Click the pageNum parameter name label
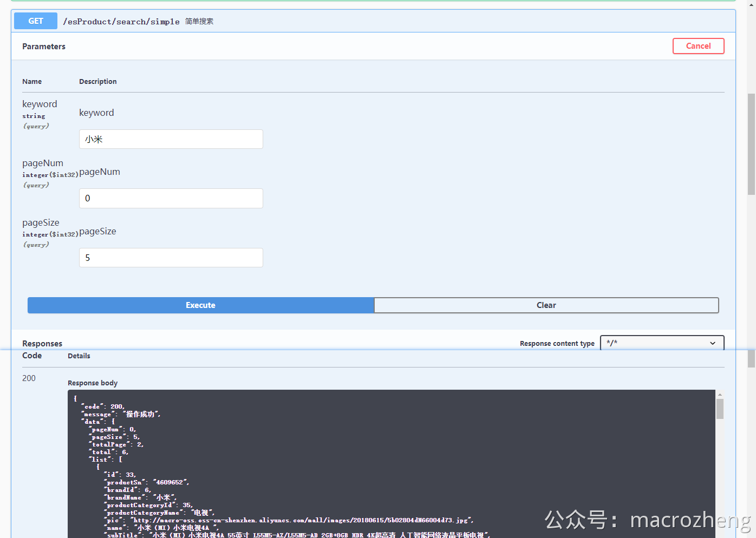 point(43,163)
